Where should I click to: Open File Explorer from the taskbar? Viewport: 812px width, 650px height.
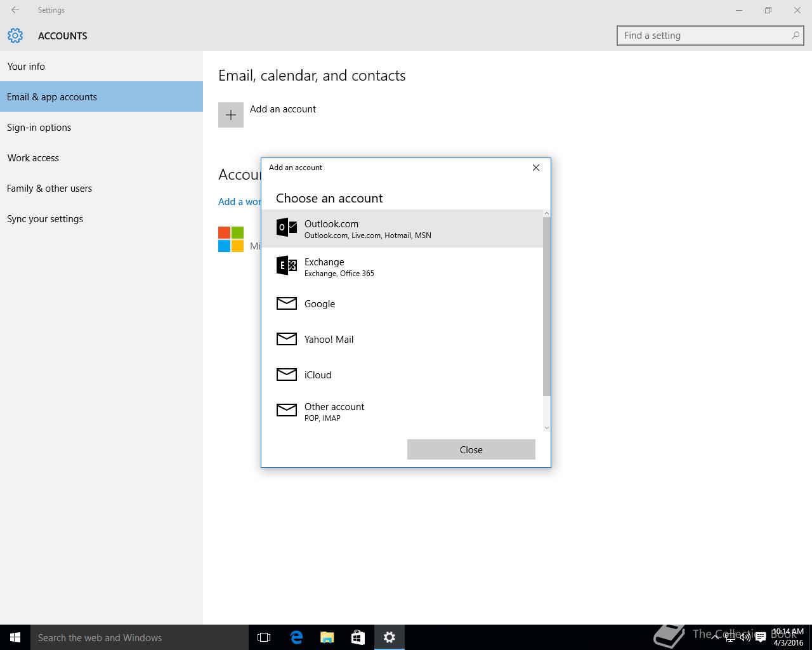pyautogui.click(x=327, y=637)
